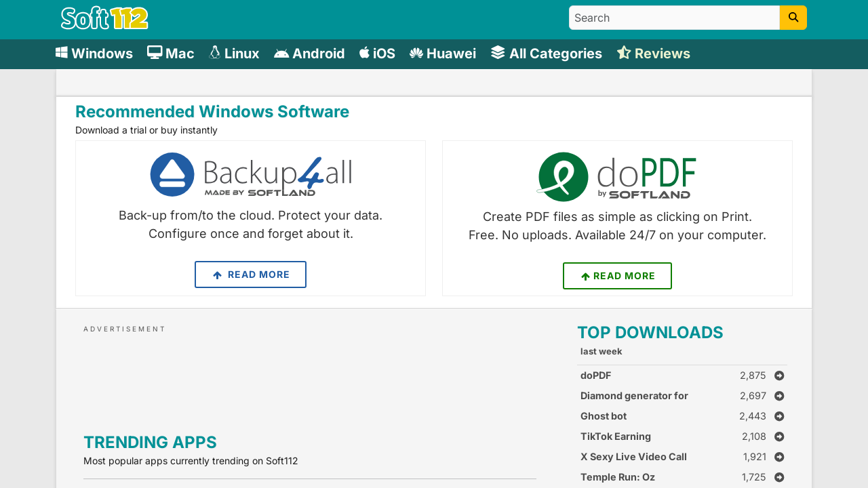868x488 pixels.
Task: Click the arrow icon for Diamond generator row
Action: tap(779, 396)
